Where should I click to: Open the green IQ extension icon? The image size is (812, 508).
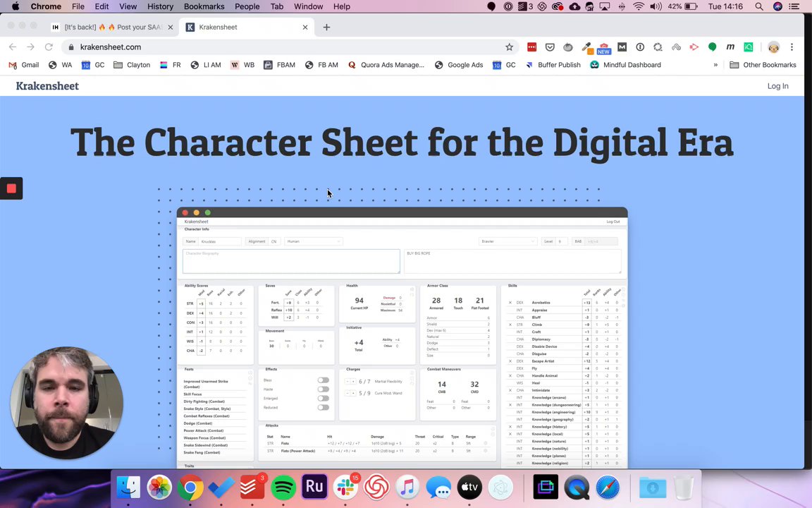tap(749, 47)
